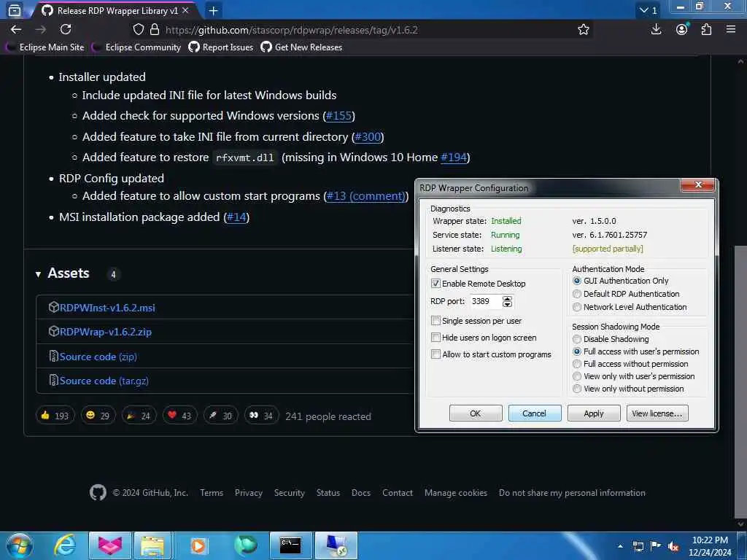Viewport: 747px width, 560px height.
Task: Click the thumbs up reaction 193
Action: point(55,416)
